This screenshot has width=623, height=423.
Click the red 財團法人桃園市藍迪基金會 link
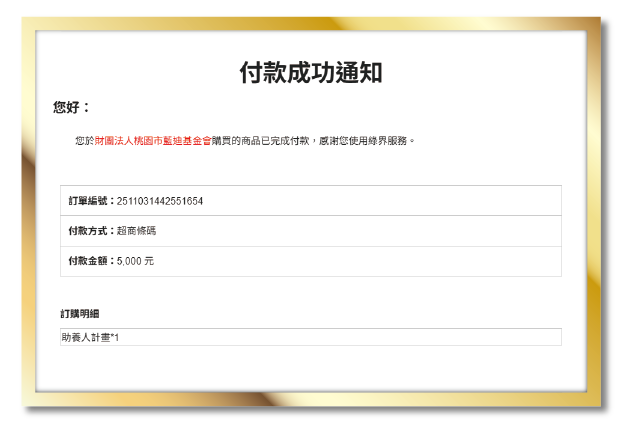tap(152, 141)
